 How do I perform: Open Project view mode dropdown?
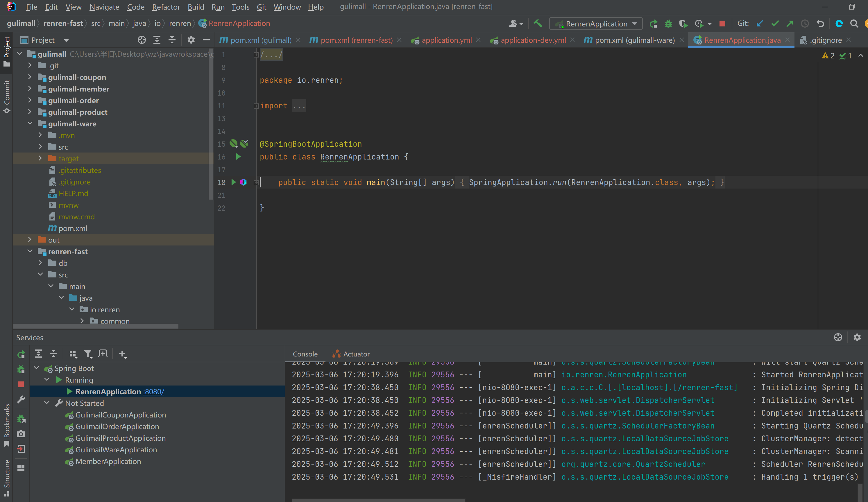(x=66, y=40)
